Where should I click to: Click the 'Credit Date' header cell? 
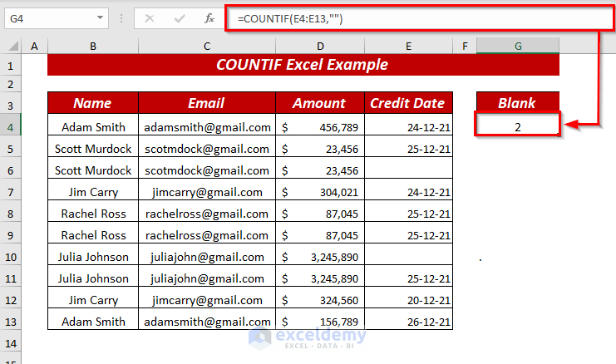pos(408,103)
